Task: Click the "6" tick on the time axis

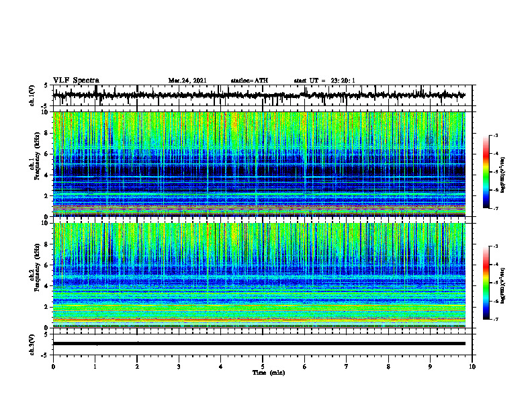Action: (x=305, y=367)
